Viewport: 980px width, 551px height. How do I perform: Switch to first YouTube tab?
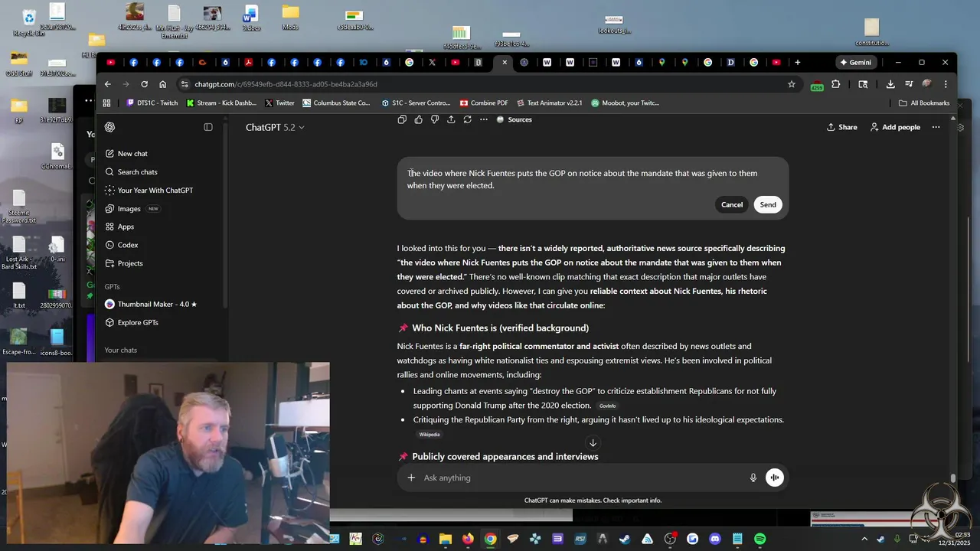pyautogui.click(x=111, y=62)
